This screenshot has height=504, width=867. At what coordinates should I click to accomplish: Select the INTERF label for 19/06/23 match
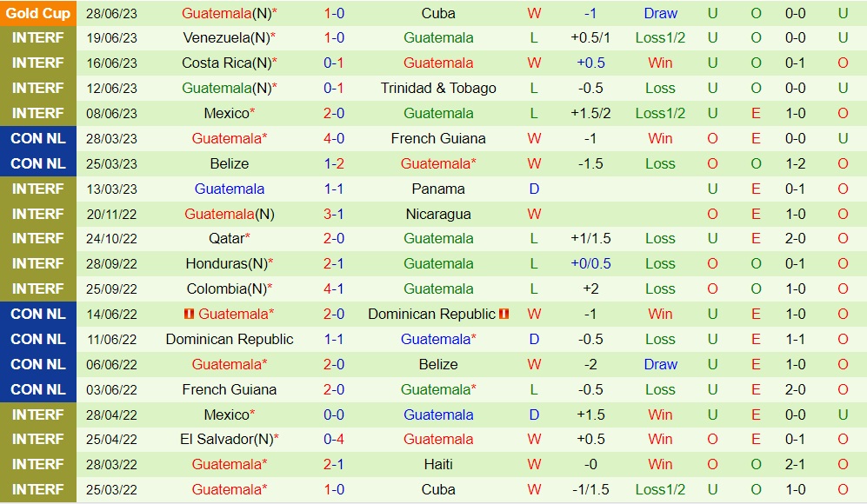click(38, 37)
